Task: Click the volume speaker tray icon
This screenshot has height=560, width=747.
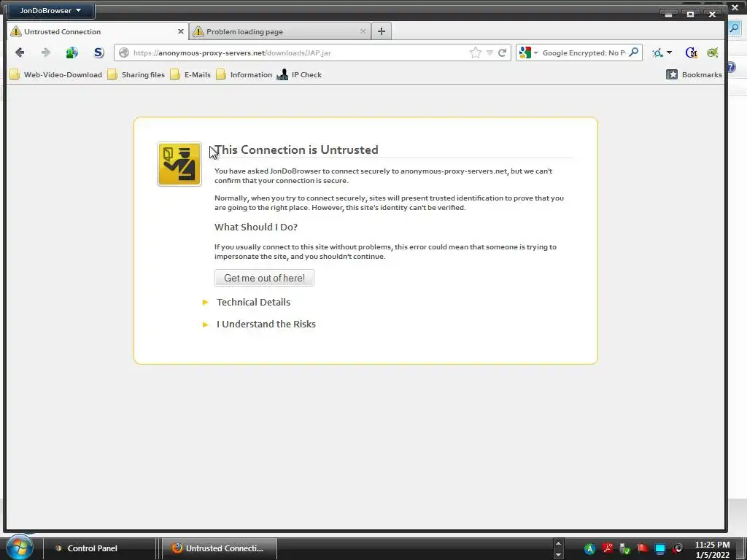Action: pos(677,549)
